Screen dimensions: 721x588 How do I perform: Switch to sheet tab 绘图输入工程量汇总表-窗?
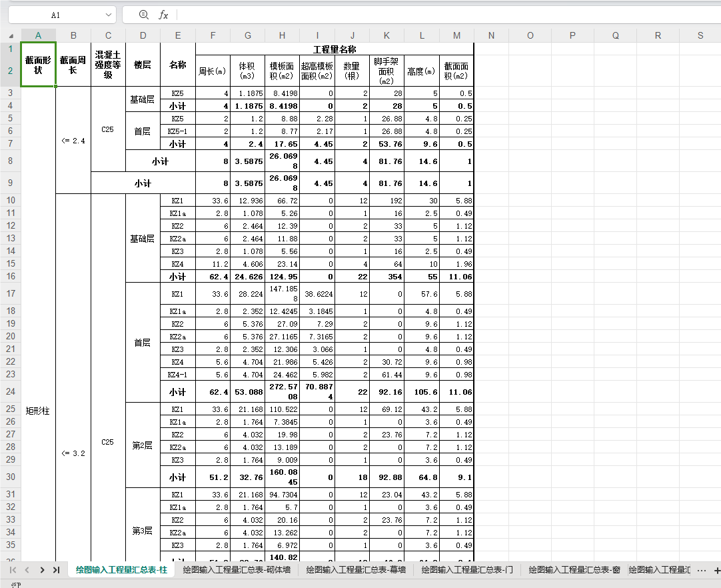(x=574, y=570)
